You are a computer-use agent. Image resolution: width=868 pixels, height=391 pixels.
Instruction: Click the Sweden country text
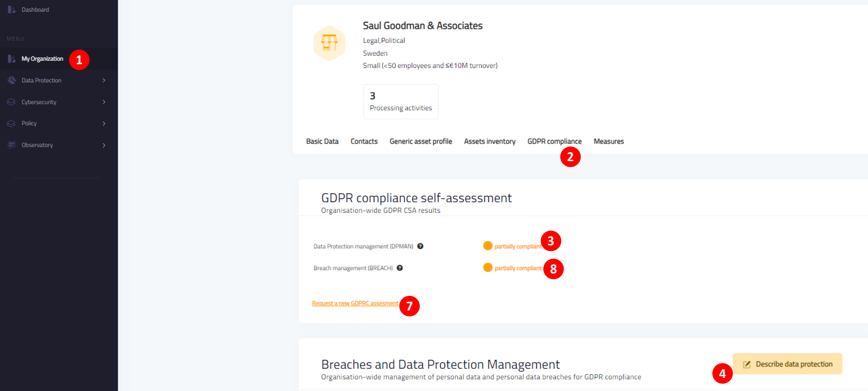coord(375,53)
